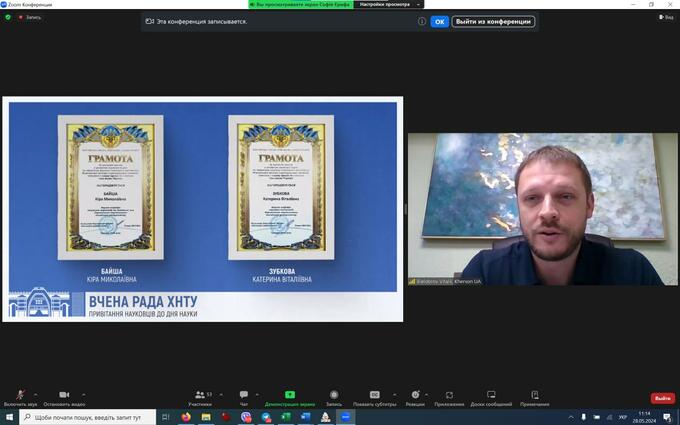Click the camera icon in recording banner
Screen dimensions: 680x425
pyautogui.click(x=150, y=21)
